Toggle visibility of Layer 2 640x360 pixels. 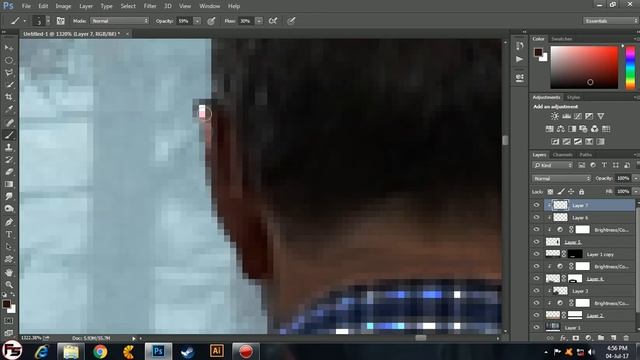click(x=536, y=315)
